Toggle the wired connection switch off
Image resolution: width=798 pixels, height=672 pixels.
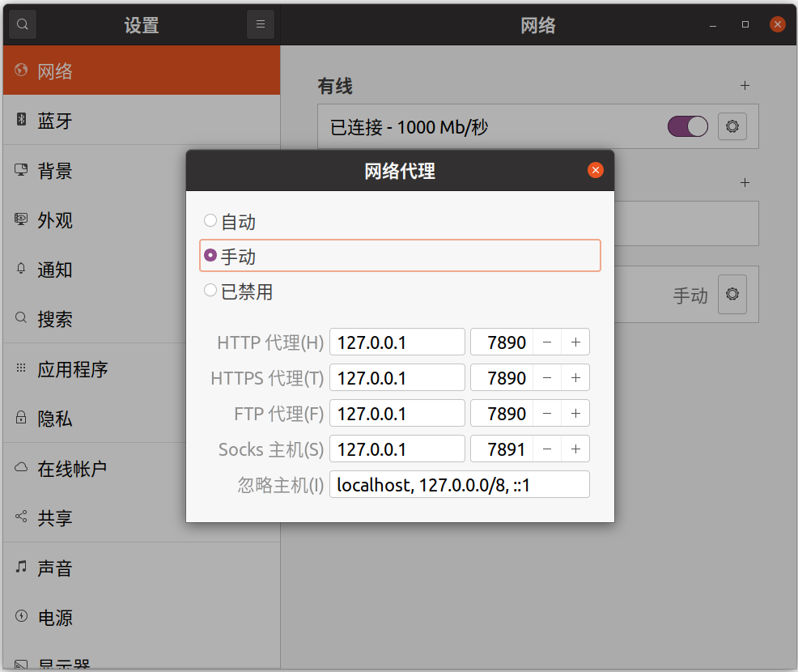click(687, 126)
